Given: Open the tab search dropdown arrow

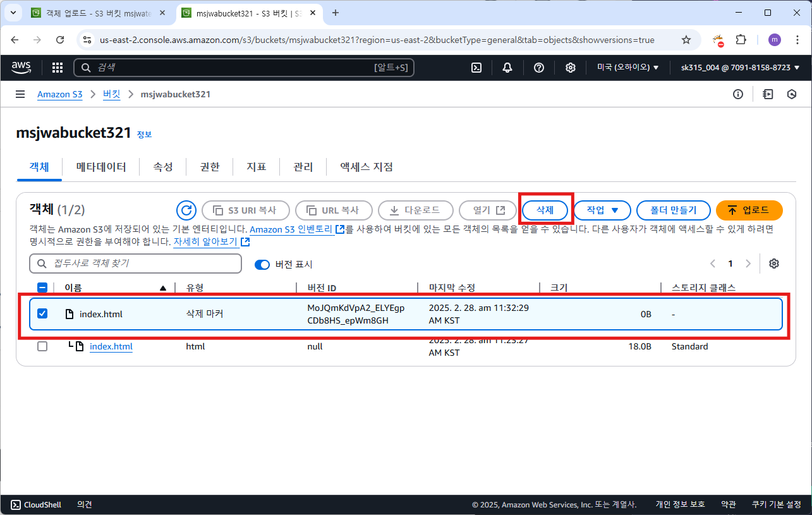Looking at the screenshot, I should point(13,13).
